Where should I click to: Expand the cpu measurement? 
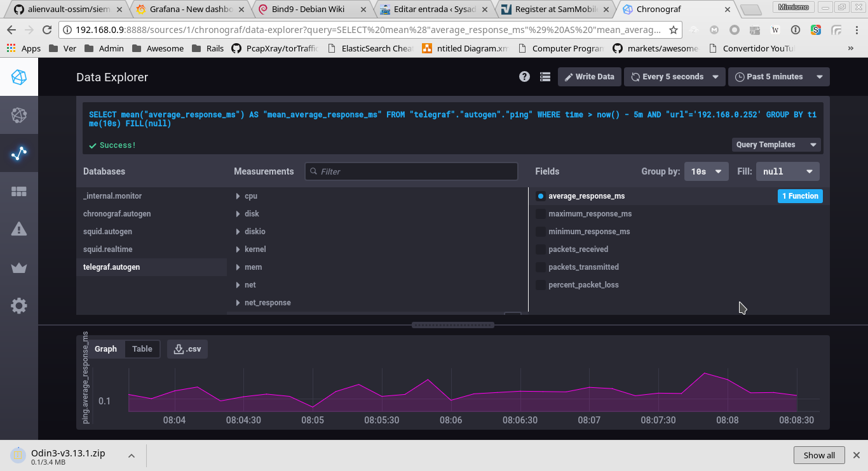[x=249, y=196]
